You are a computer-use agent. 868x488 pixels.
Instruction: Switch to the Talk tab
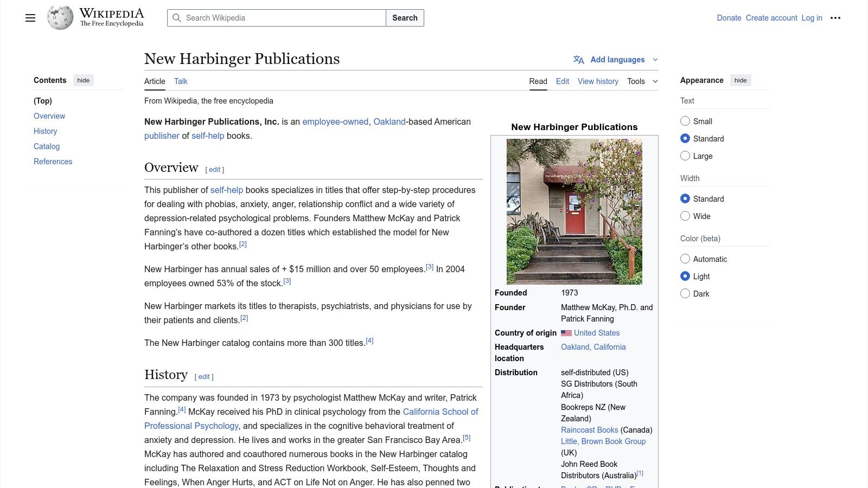tap(181, 81)
